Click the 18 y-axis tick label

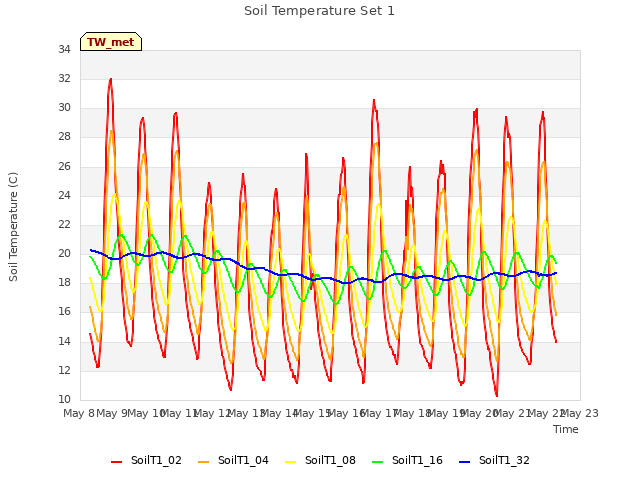[64, 282]
